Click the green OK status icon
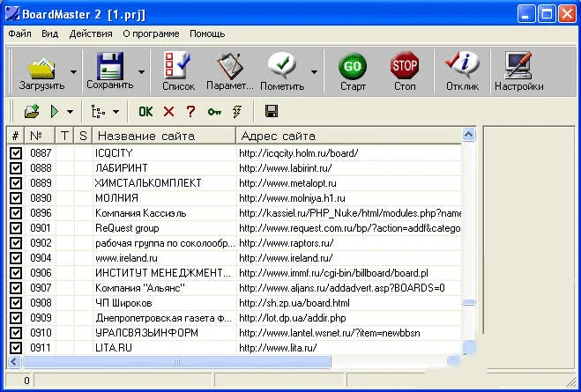Screen dimensions: 581x392 [x=145, y=111]
